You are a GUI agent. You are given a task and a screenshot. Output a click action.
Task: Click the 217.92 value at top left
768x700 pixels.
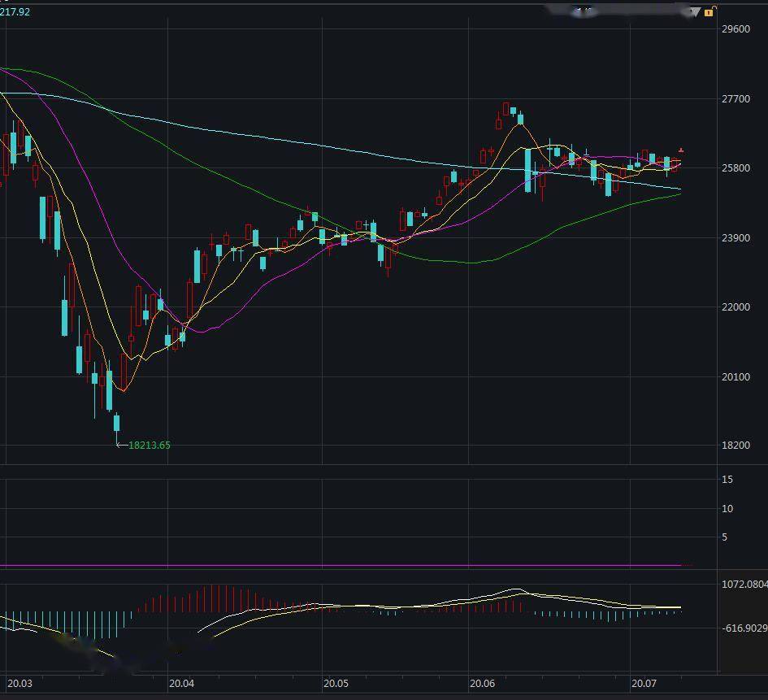coord(15,12)
